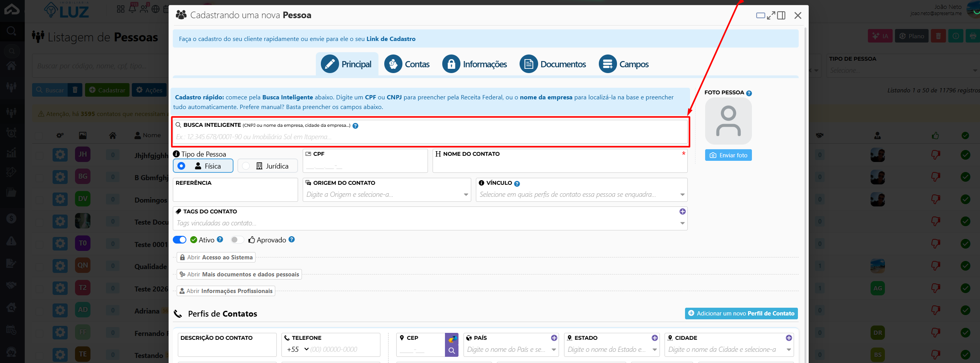This screenshot has width=980, height=363.
Task: Add a new Estado with plus icon
Action: click(x=654, y=338)
